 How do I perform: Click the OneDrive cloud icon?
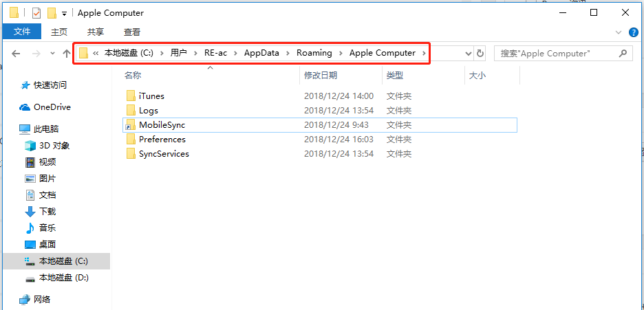[25, 107]
